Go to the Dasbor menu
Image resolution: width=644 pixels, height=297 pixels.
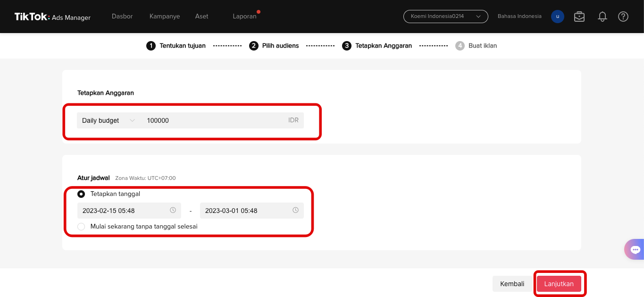click(x=122, y=16)
